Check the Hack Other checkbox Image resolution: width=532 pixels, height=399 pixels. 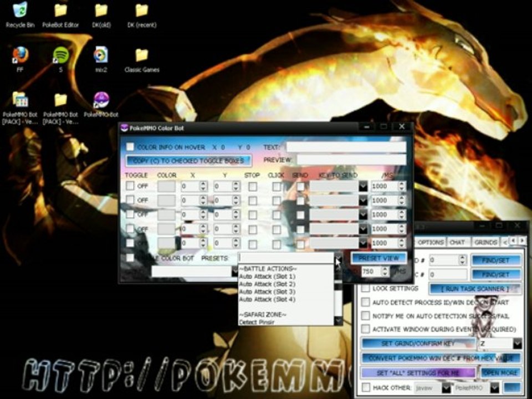point(366,387)
